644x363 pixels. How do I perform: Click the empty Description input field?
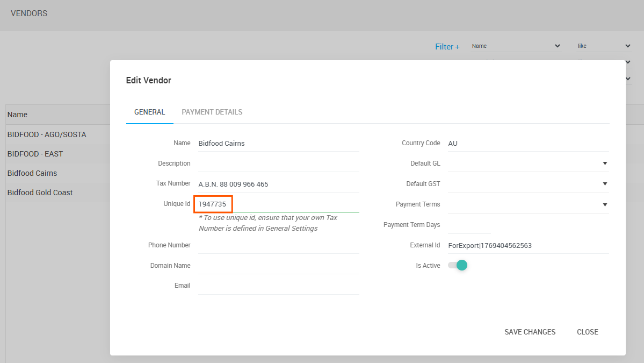pos(278,163)
